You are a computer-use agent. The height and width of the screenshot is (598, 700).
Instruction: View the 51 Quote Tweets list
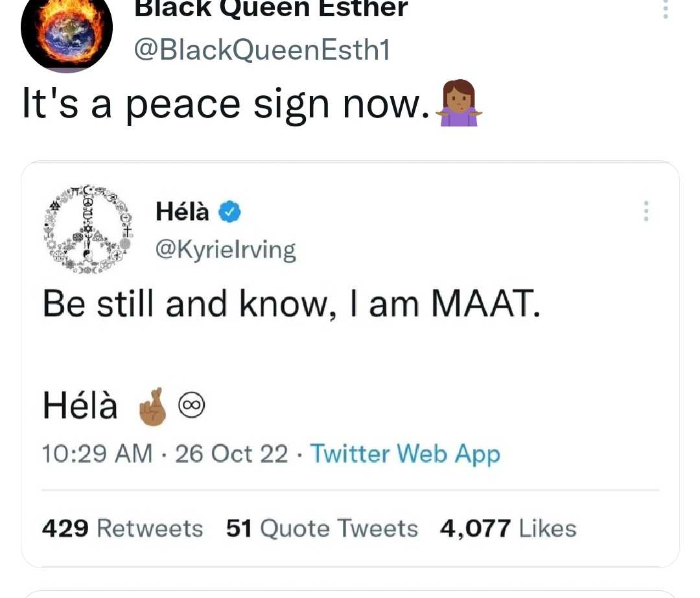[x=322, y=529]
